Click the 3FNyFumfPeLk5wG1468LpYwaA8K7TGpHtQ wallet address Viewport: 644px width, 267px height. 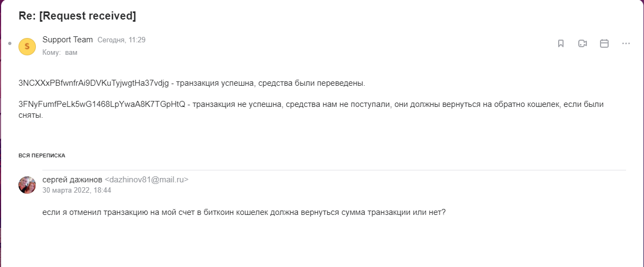point(102,104)
